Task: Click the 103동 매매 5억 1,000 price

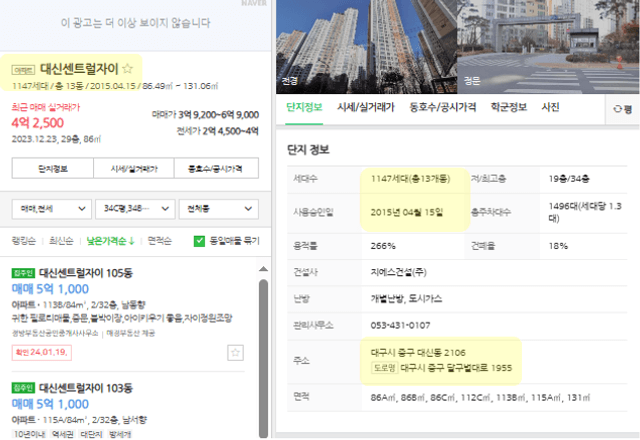Action: pyautogui.click(x=50, y=404)
